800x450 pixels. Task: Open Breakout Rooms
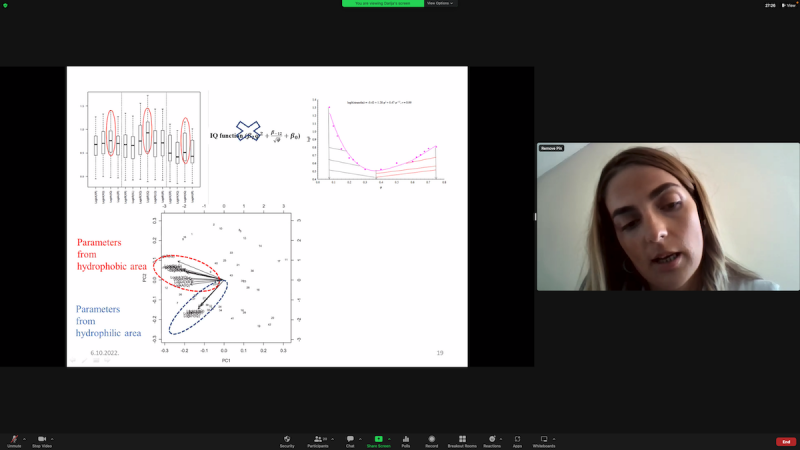click(x=462, y=440)
